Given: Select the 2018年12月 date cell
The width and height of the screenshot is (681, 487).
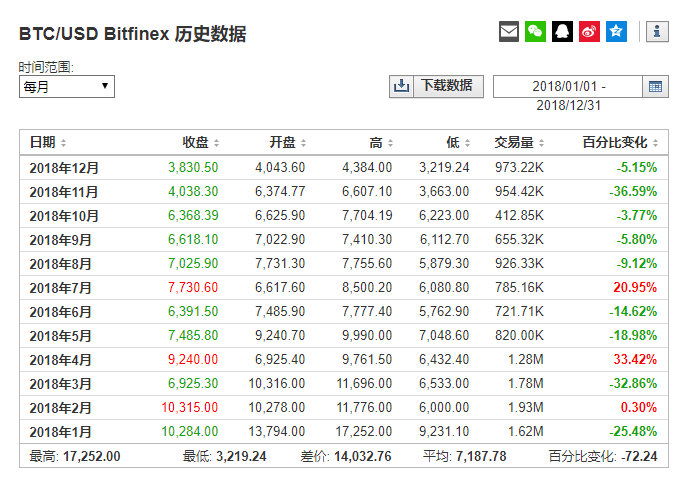Looking at the screenshot, I should point(64,168).
